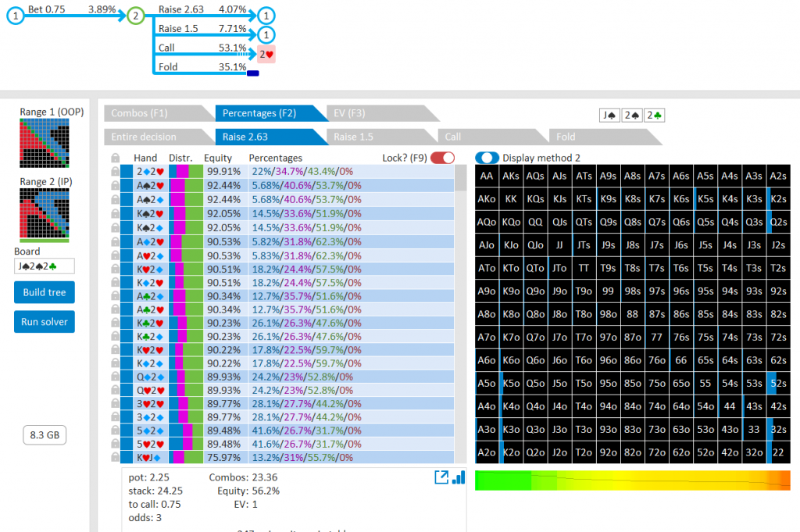This screenshot has height=532, width=800.
Task: Click the Board input field
Action: pyautogui.click(x=44, y=266)
